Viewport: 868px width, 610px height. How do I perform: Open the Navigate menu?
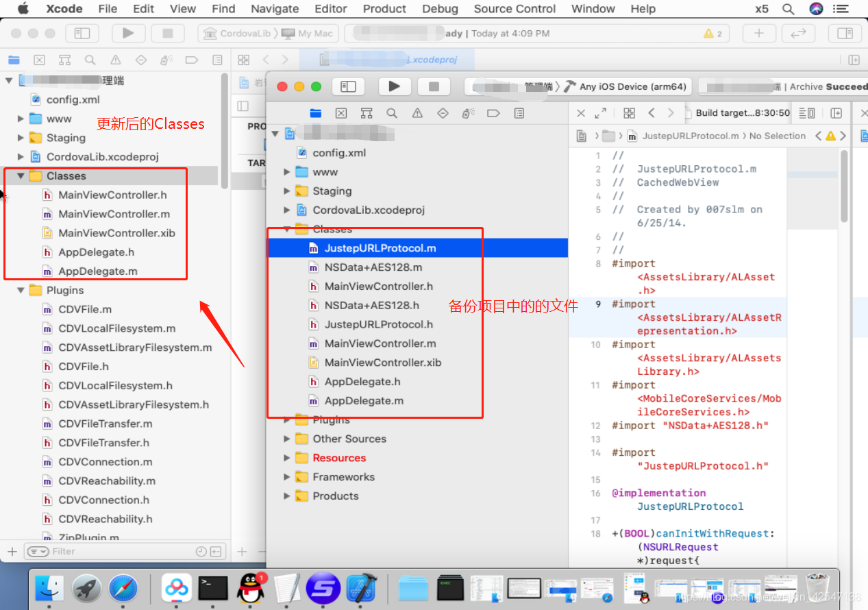(x=275, y=9)
